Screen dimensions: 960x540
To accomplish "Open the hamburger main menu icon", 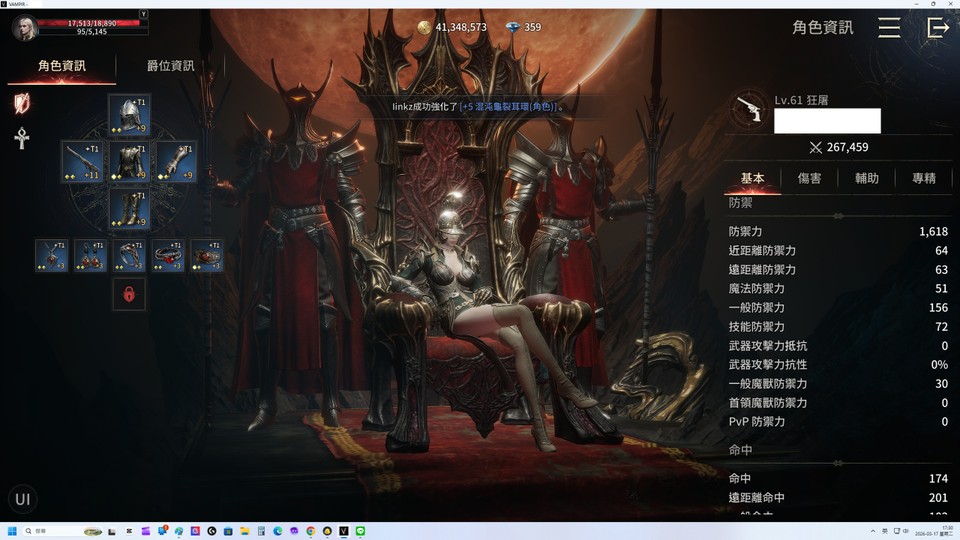I will tap(889, 28).
